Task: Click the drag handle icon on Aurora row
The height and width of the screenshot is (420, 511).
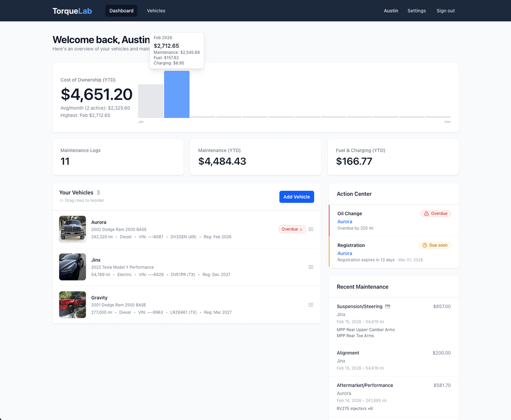Action: tap(311, 229)
